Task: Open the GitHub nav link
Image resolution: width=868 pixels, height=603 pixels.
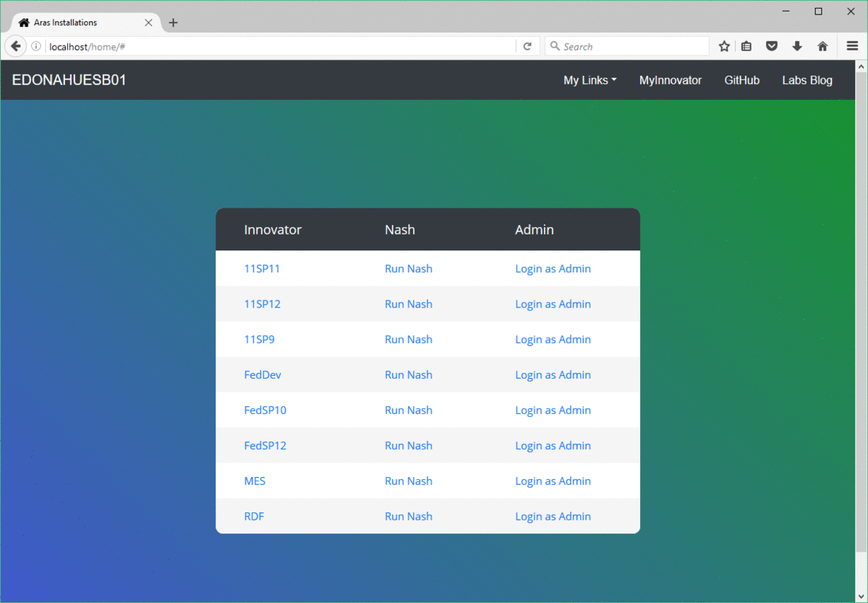Action: [x=742, y=80]
